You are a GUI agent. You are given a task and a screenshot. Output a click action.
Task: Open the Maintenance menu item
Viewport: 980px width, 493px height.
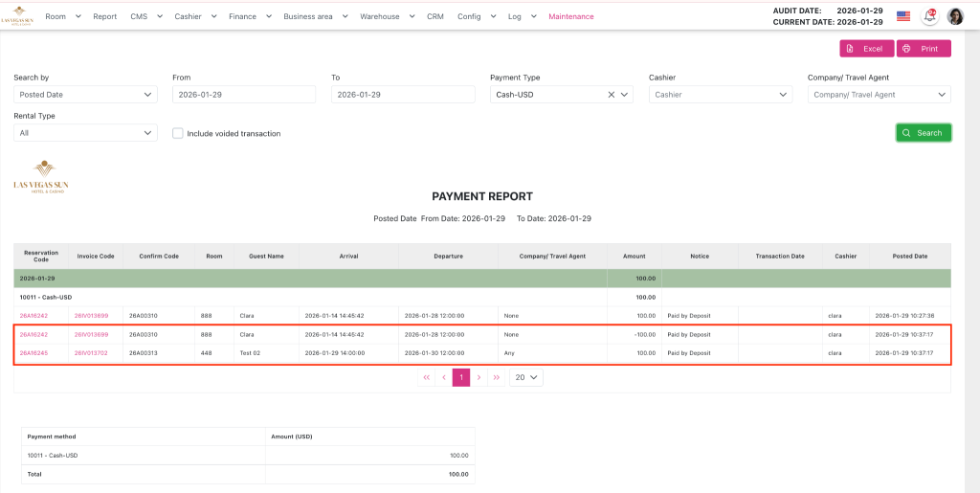pyautogui.click(x=571, y=16)
